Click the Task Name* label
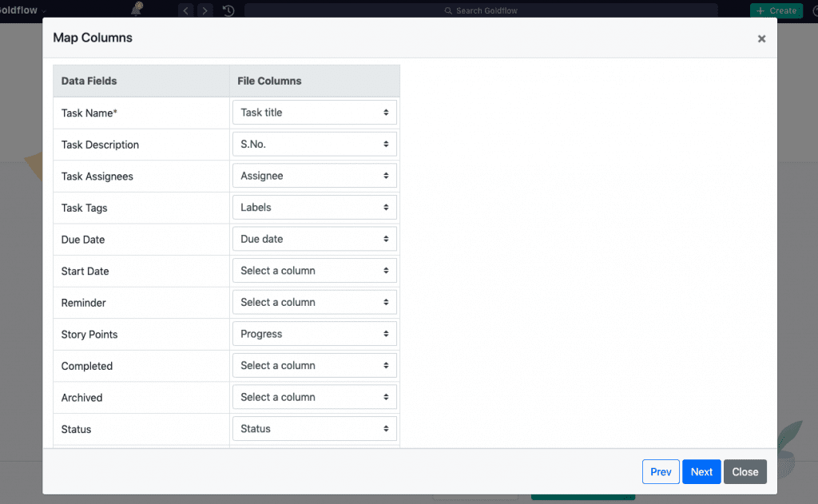The image size is (818, 504). click(89, 113)
